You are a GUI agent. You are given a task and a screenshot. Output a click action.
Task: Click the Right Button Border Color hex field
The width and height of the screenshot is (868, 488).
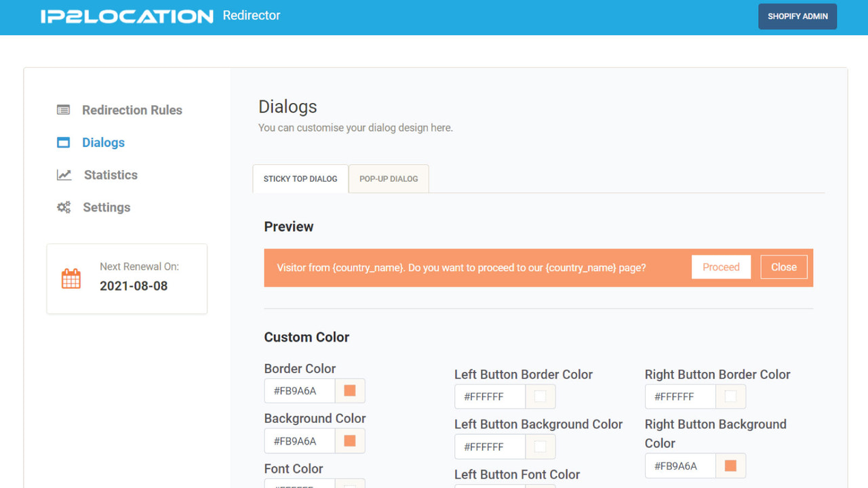(x=679, y=396)
